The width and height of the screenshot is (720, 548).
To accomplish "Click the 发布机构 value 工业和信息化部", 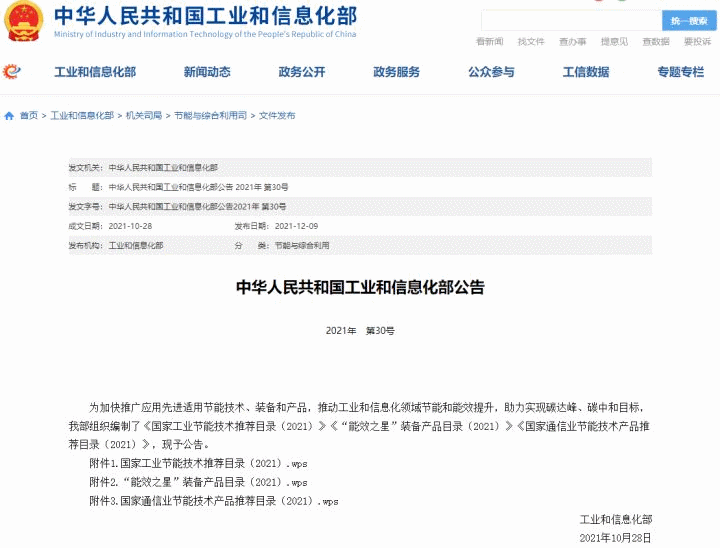I will pos(135,246).
